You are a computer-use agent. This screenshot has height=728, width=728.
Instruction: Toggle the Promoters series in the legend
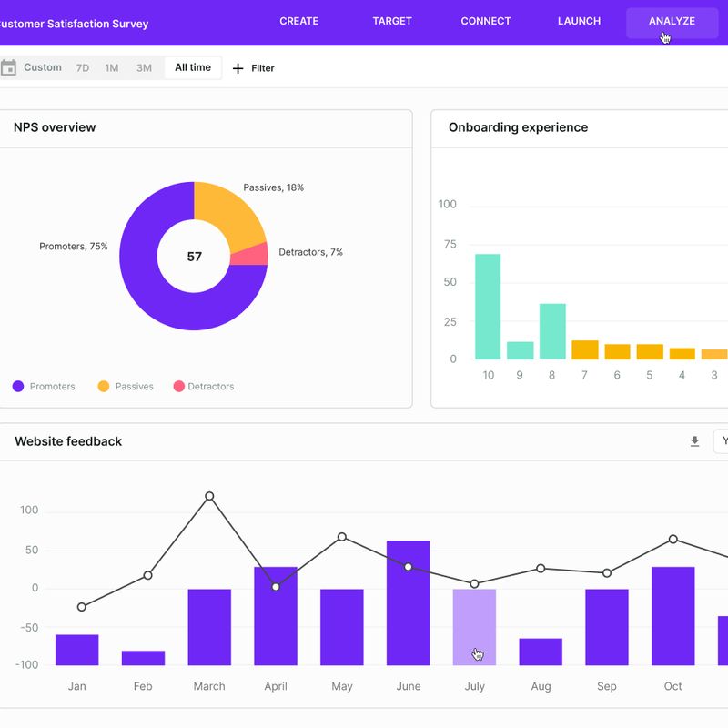(x=50, y=386)
